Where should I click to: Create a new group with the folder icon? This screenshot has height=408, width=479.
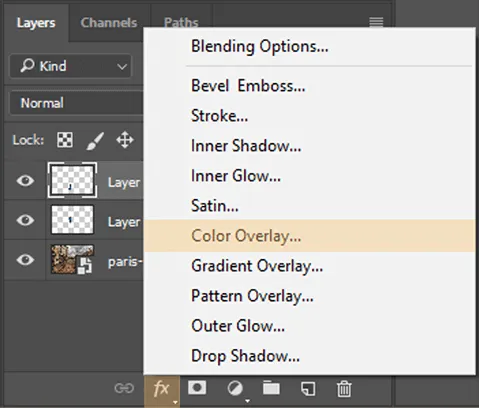(271, 388)
